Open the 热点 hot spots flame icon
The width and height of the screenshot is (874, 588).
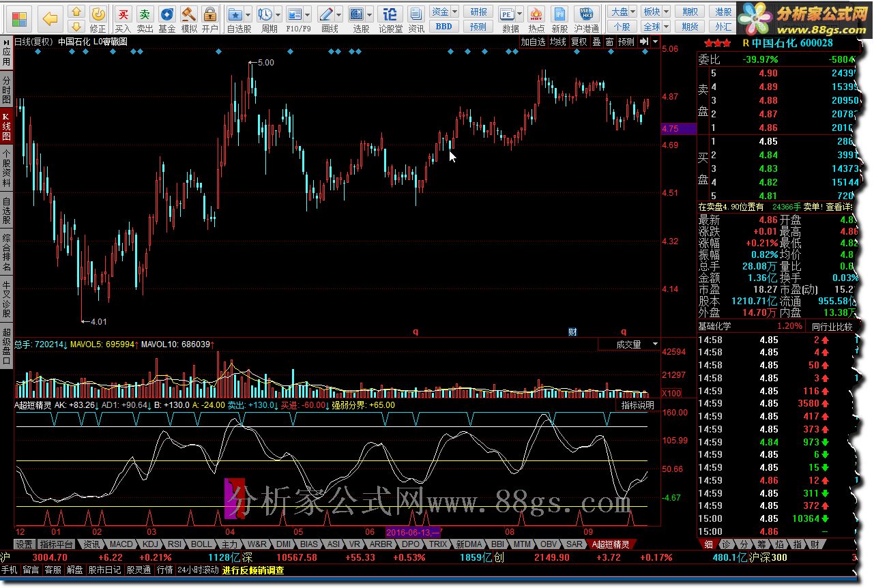pos(537,18)
